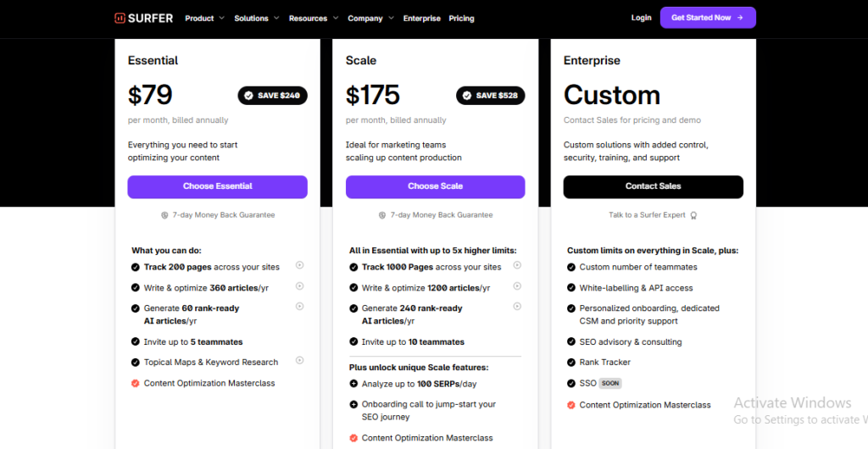868x449 pixels.
Task: Click the Scale 7-day Money Back Guarantee icon
Action: pos(382,215)
